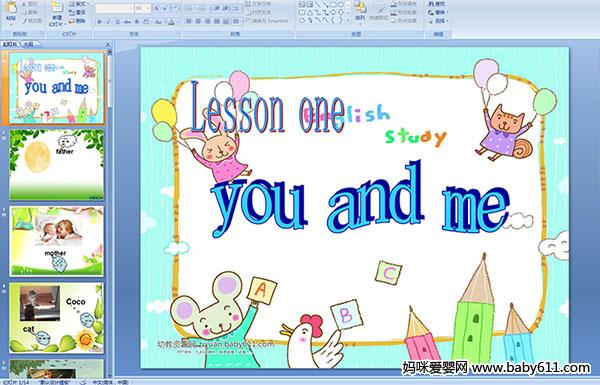
Task: Apply the Font Color swatch
Action: click(x=171, y=22)
